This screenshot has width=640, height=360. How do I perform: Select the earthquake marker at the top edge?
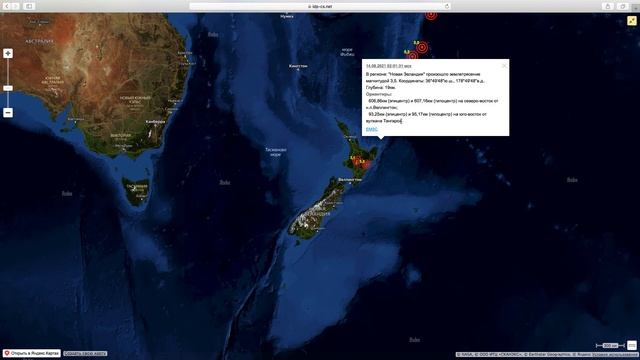(x=431, y=16)
